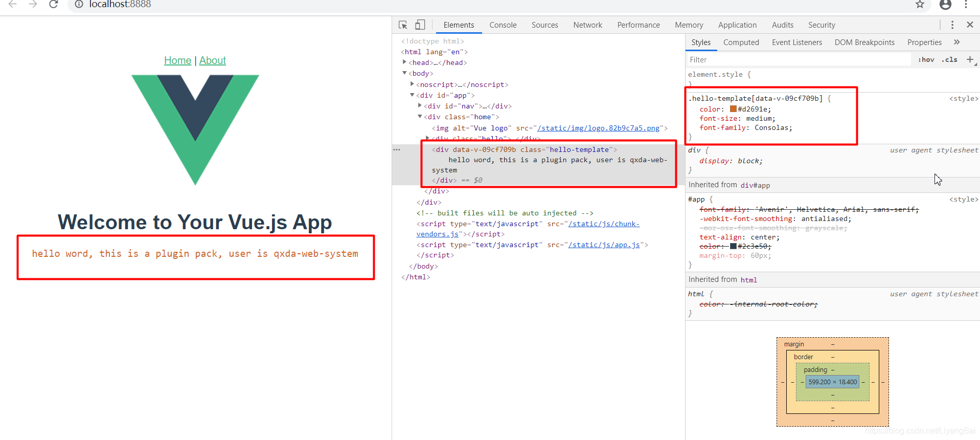Viewport: 980px width, 440px height.
Task: Open the Audits tab
Action: pyautogui.click(x=782, y=25)
